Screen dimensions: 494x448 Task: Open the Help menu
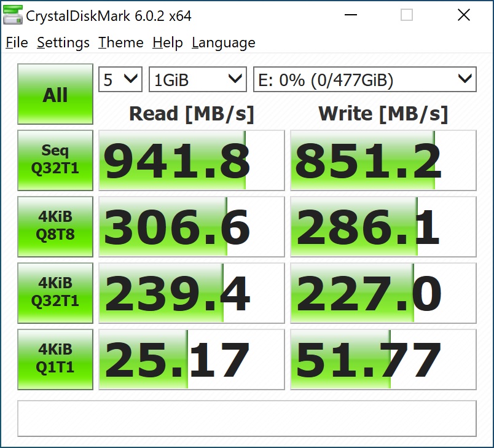168,42
